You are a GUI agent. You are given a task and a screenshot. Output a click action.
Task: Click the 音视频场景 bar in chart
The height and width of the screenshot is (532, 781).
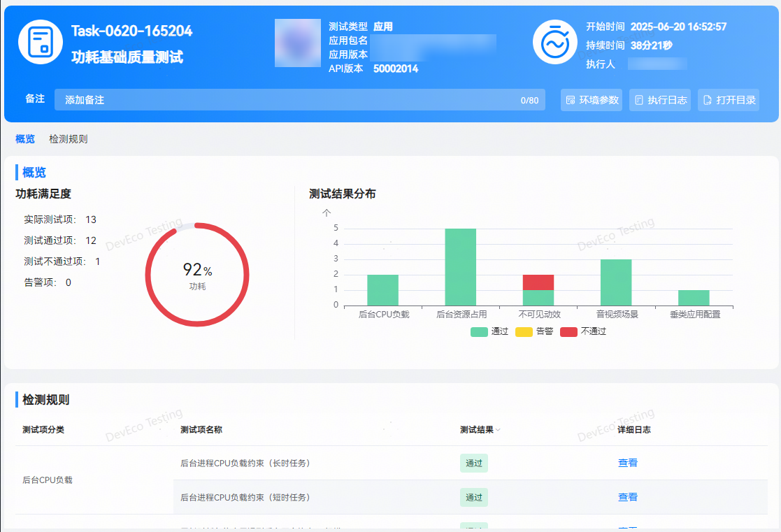tap(616, 282)
